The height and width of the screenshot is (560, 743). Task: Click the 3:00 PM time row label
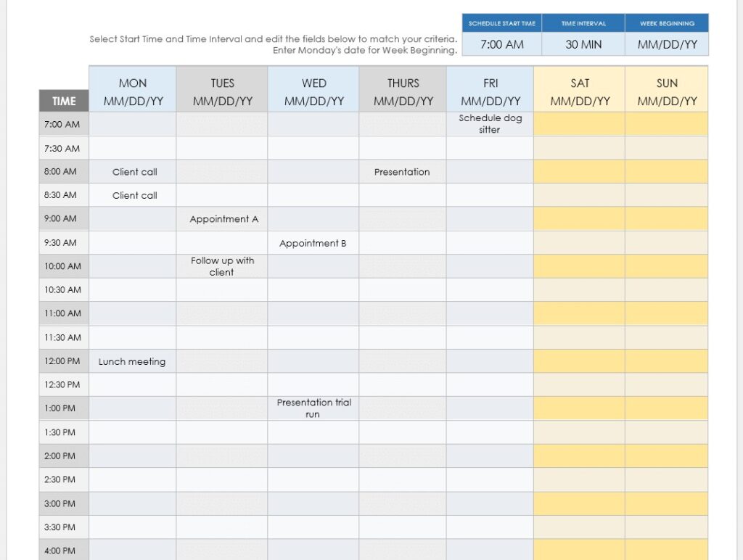pyautogui.click(x=64, y=503)
